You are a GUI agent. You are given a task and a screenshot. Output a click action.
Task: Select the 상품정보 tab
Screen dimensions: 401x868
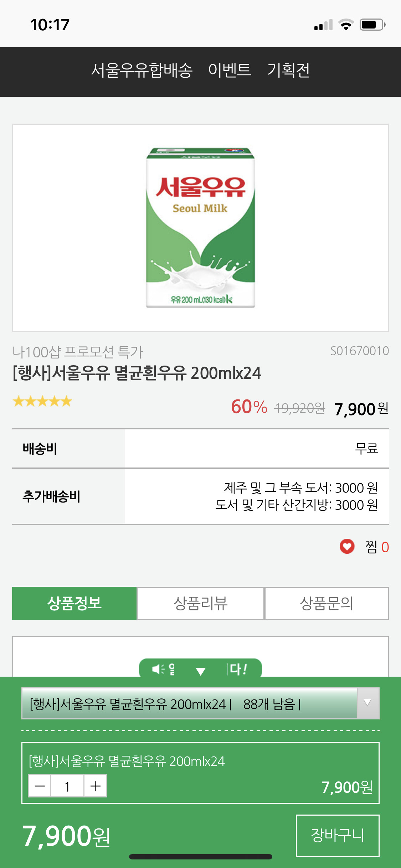(x=74, y=603)
